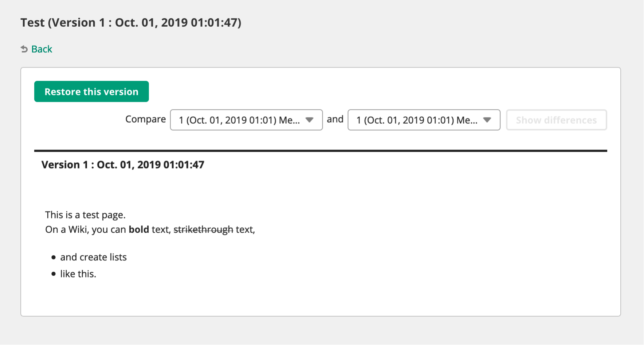Click the bullet before "like this."
The height and width of the screenshot is (345, 644).
[x=54, y=274]
